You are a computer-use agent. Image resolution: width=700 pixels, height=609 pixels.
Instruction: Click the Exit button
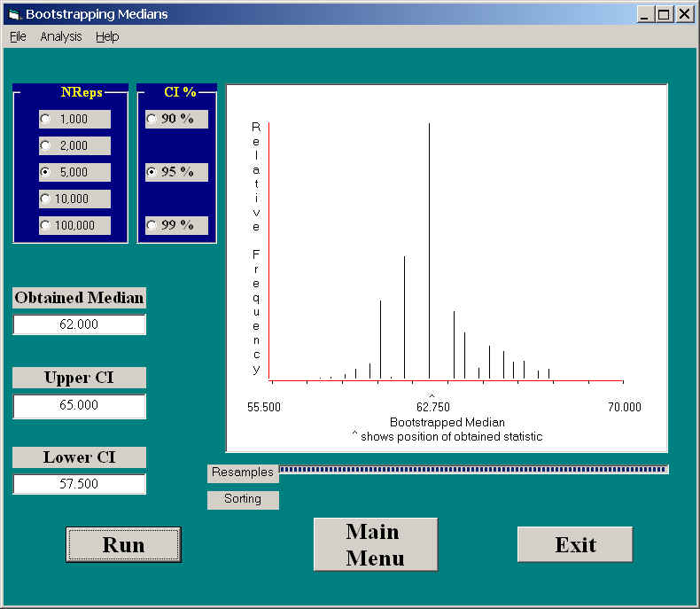click(x=574, y=544)
